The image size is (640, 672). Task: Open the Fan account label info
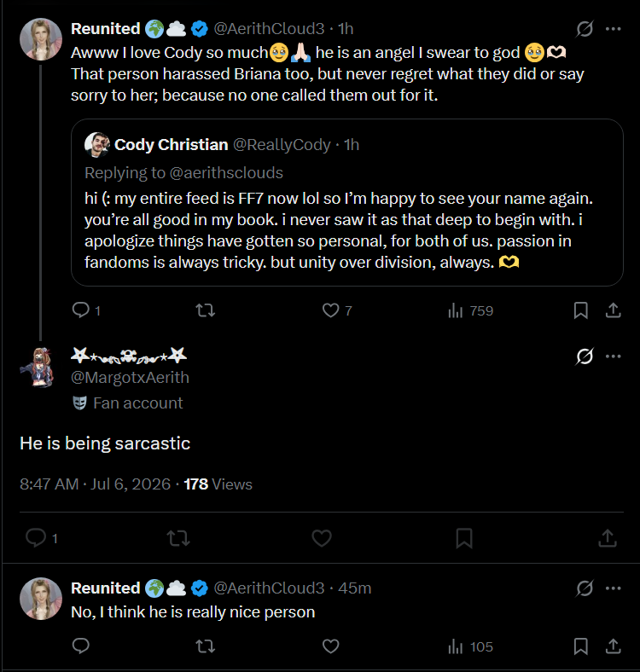point(128,403)
